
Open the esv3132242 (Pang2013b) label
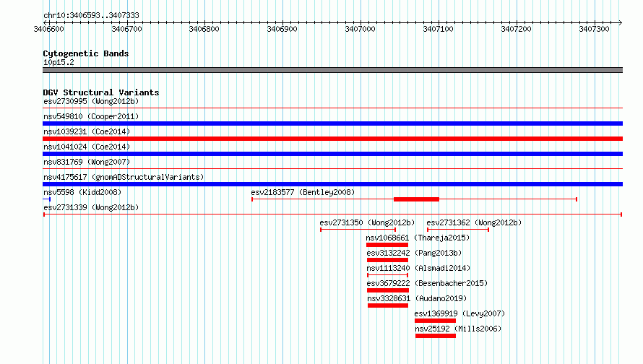[414, 253]
